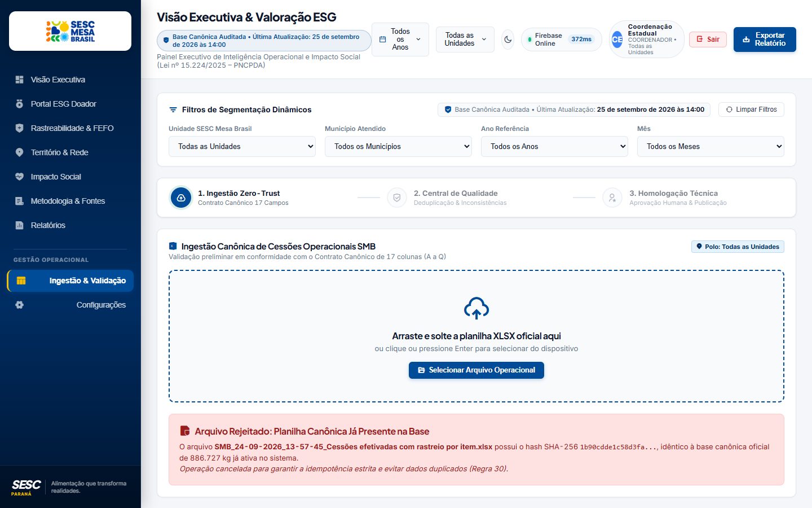Open Portal ESG Doador page
Screen dimensions: 812x508
coord(70,104)
